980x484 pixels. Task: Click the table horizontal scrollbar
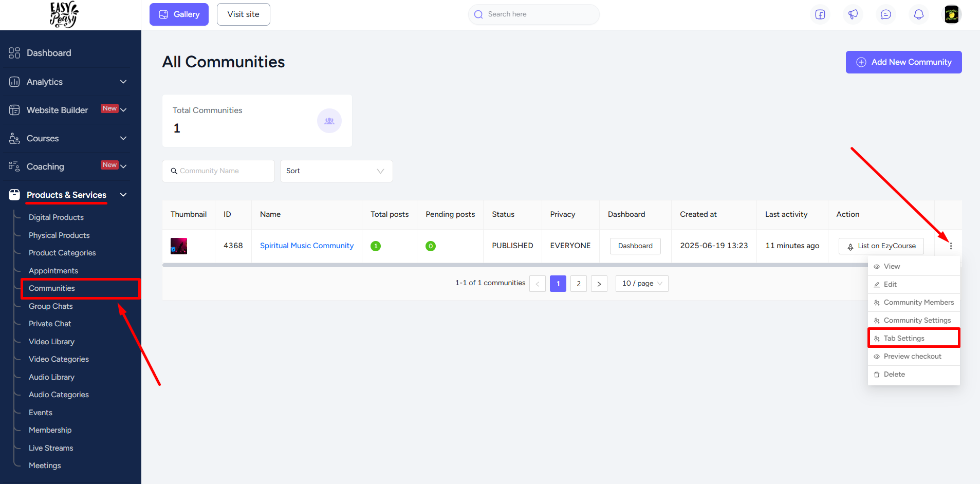(515, 265)
